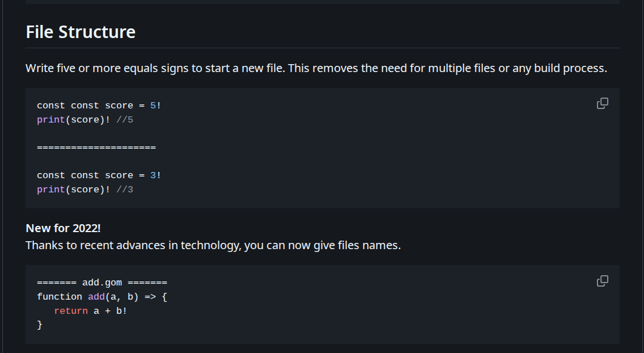Screen dimensions: 644x353
Task: Click the bold 'New for 2022!' text
Action: pos(63,228)
